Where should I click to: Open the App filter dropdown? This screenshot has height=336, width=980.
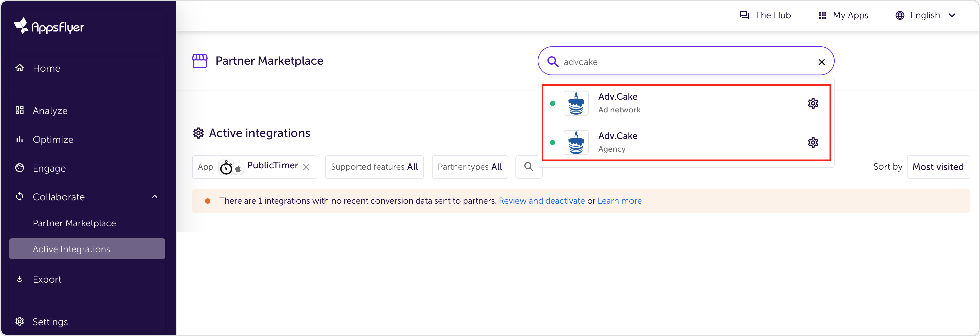click(254, 167)
